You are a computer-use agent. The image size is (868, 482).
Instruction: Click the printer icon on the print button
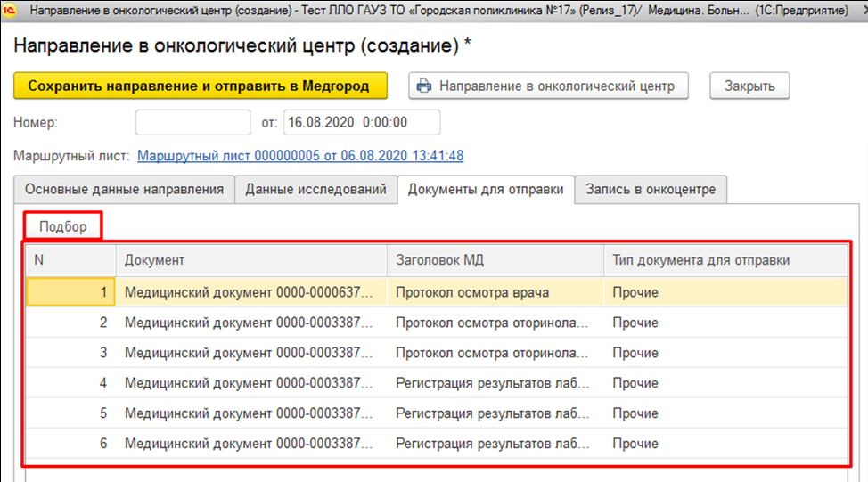[424, 86]
